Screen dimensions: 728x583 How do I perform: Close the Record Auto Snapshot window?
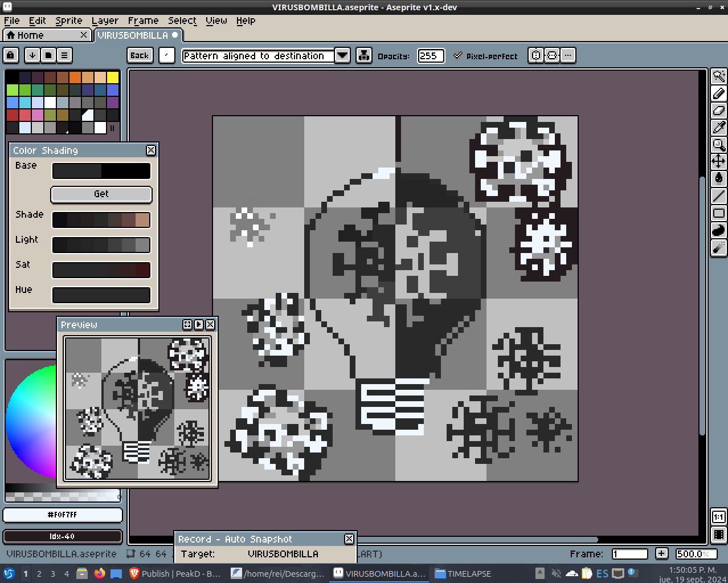(349, 539)
